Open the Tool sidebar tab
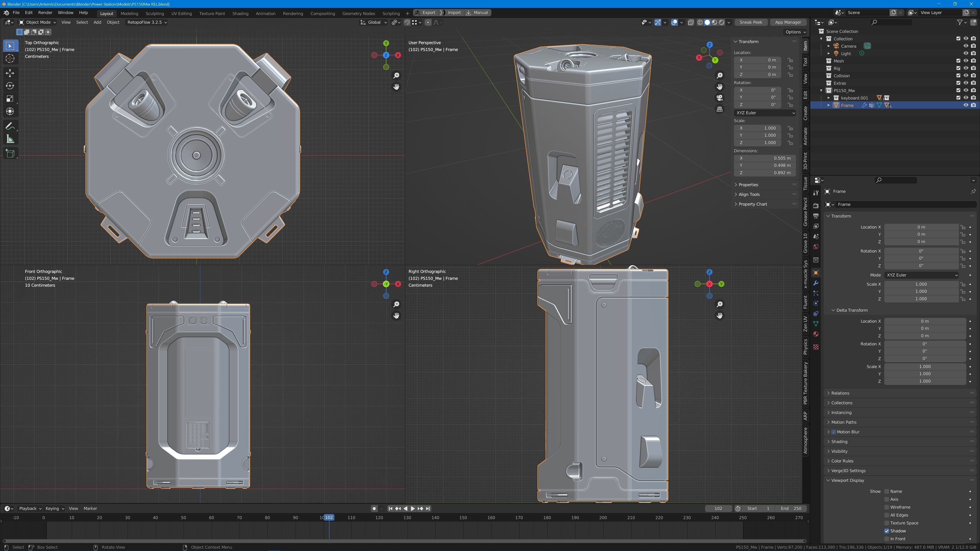 (x=805, y=62)
